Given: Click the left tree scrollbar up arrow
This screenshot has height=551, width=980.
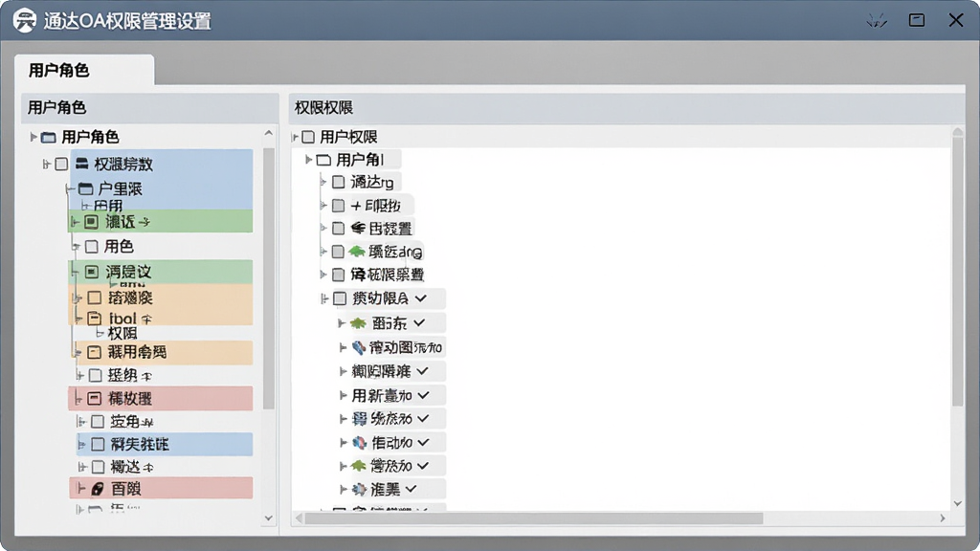Looking at the screenshot, I should point(269,133).
